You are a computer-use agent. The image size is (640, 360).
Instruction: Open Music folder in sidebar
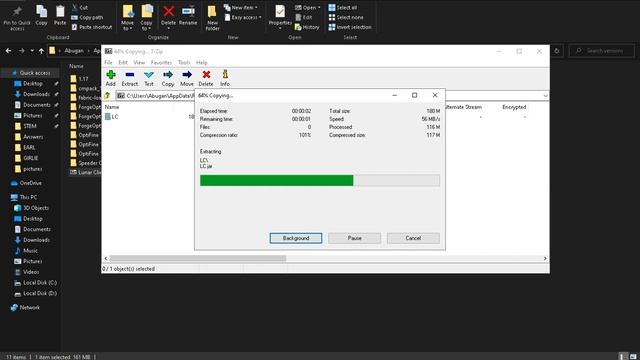(x=26, y=251)
